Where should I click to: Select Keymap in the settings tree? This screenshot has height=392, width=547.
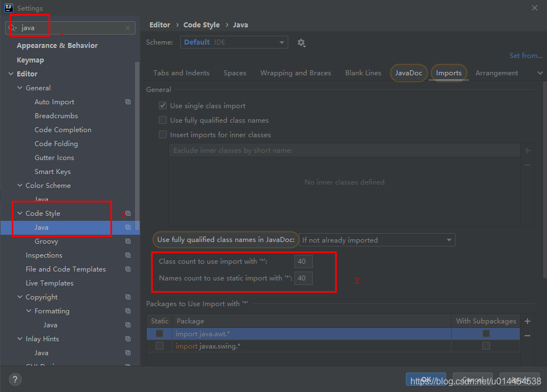tap(30, 60)
